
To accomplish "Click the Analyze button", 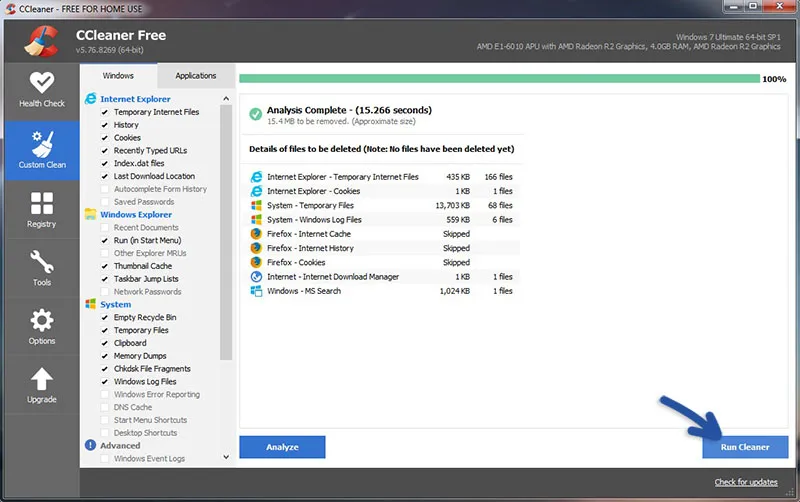I will tap(282, 447).
